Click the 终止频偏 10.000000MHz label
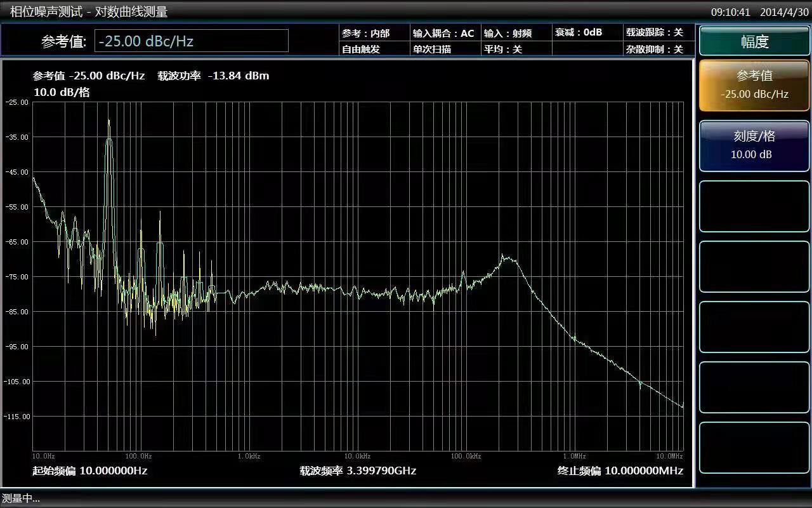 (620, 471)
